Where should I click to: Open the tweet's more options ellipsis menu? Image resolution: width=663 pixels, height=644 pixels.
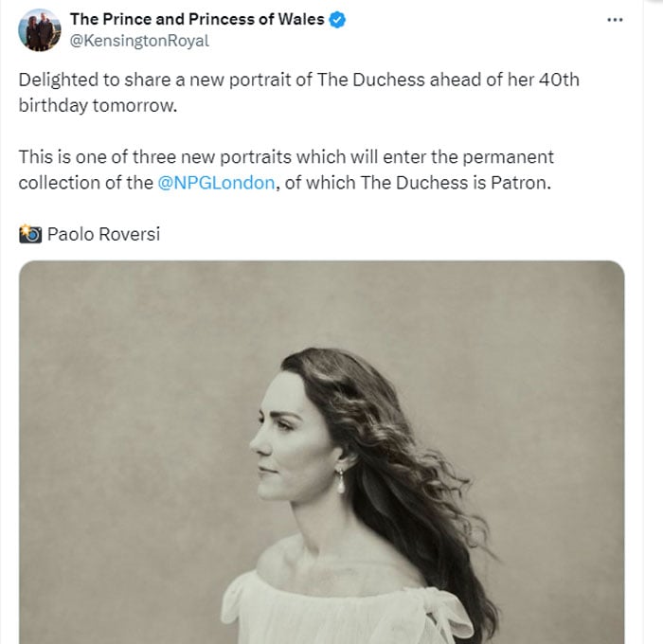pyautogui.click(x=615, y=20)
